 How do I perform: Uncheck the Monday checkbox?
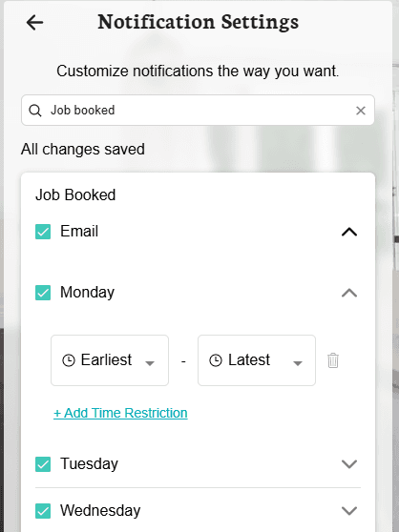click(x=43, y=293)
